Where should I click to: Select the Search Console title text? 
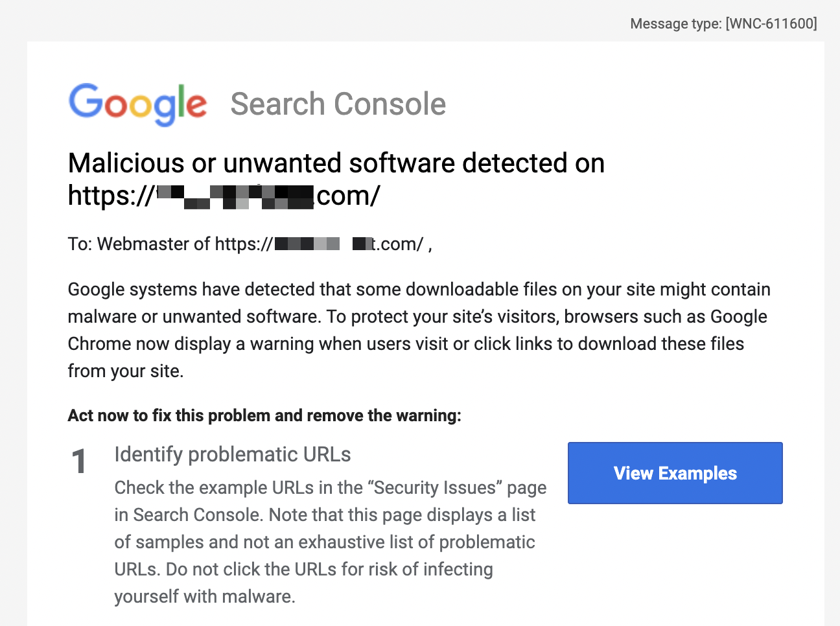[x=338, y=104]
